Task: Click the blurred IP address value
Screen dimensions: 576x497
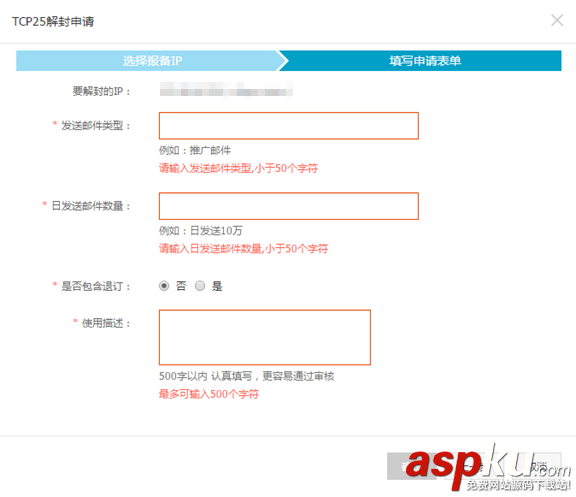Action: [x=226, y=90]
